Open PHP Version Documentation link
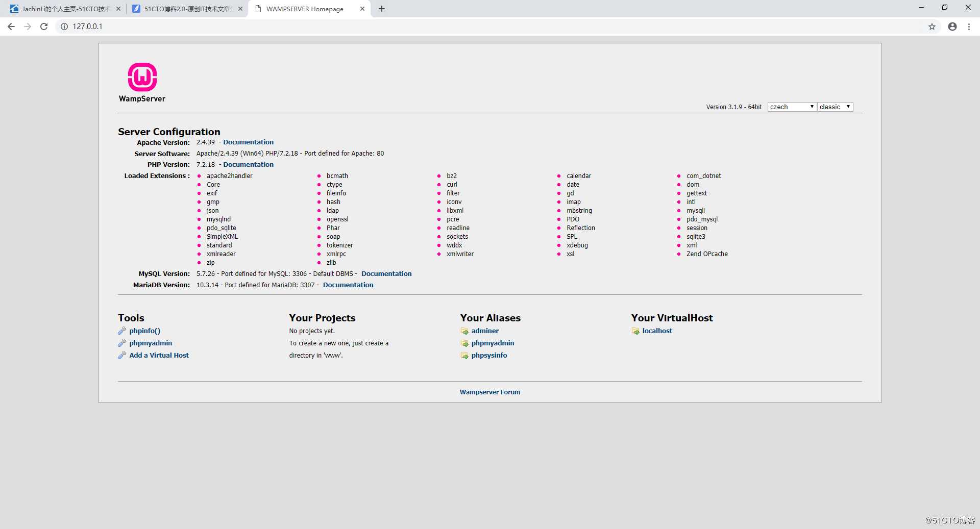The image size is (980, 529). (248, 165)
